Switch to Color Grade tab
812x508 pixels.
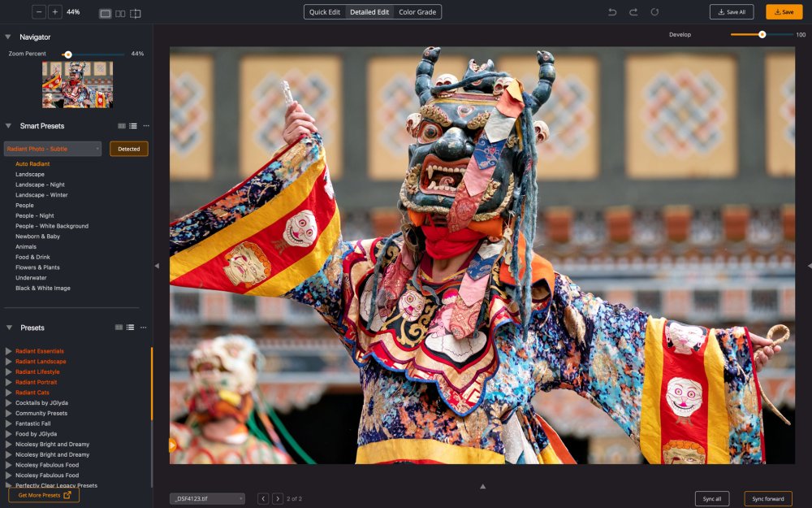pyautogui.click(x=417, y=12)
